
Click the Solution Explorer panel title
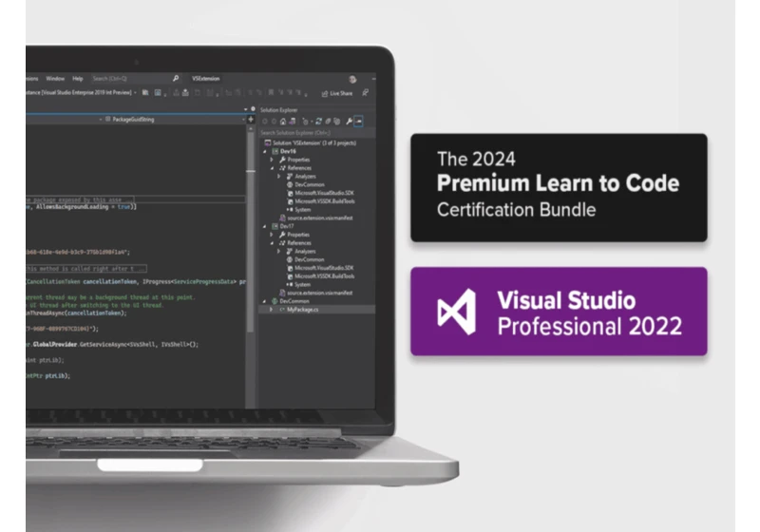tap(279, 110)
